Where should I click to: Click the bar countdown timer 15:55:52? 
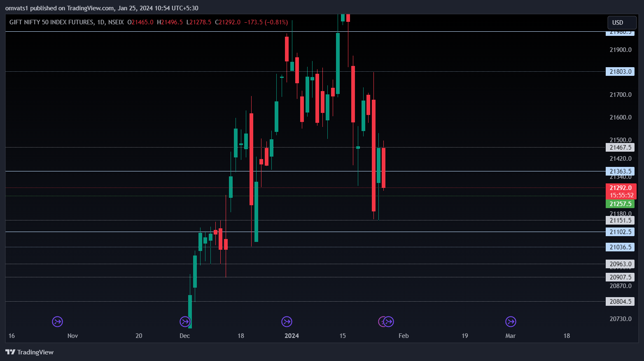621,195
